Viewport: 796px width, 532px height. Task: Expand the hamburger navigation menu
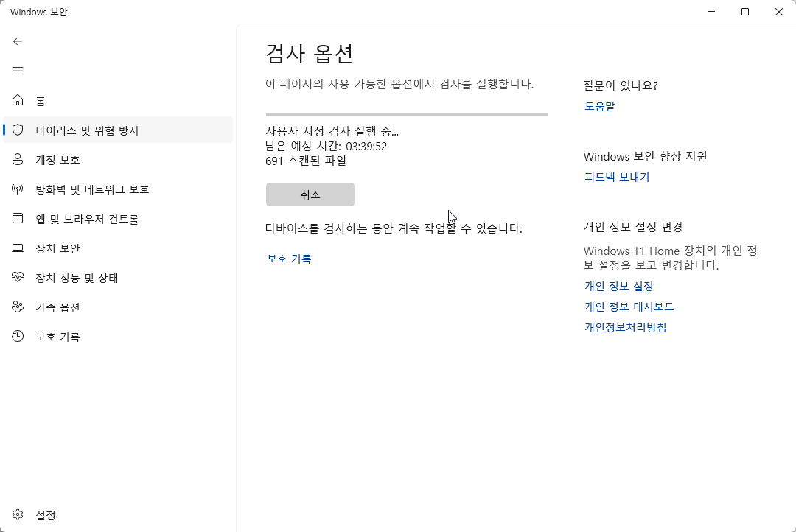click(18, 71)
